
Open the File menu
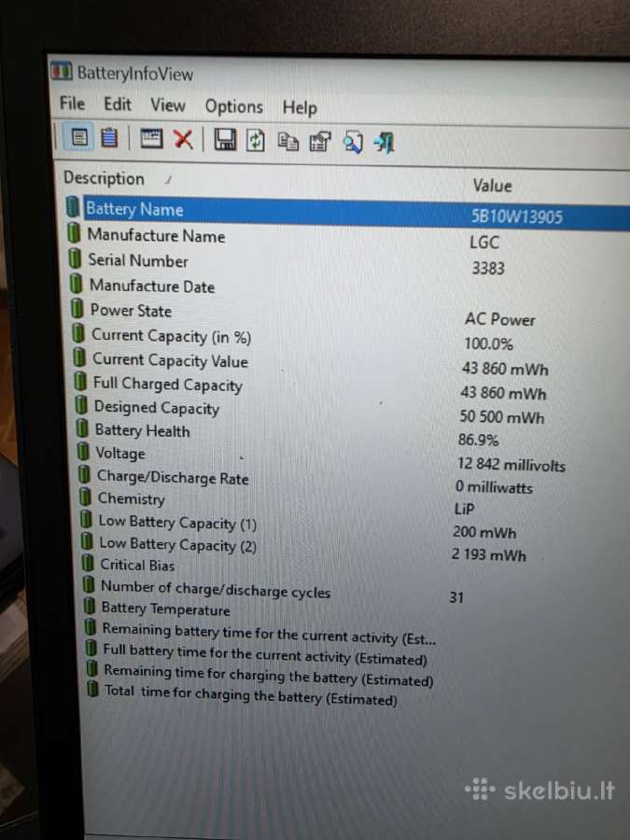point(72,103)
